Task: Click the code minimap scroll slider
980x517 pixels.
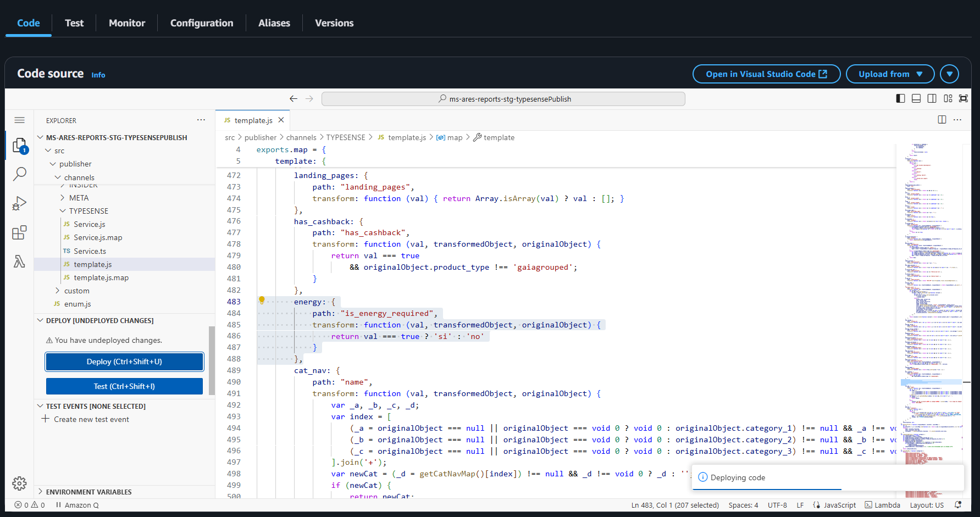Action: 931,382
